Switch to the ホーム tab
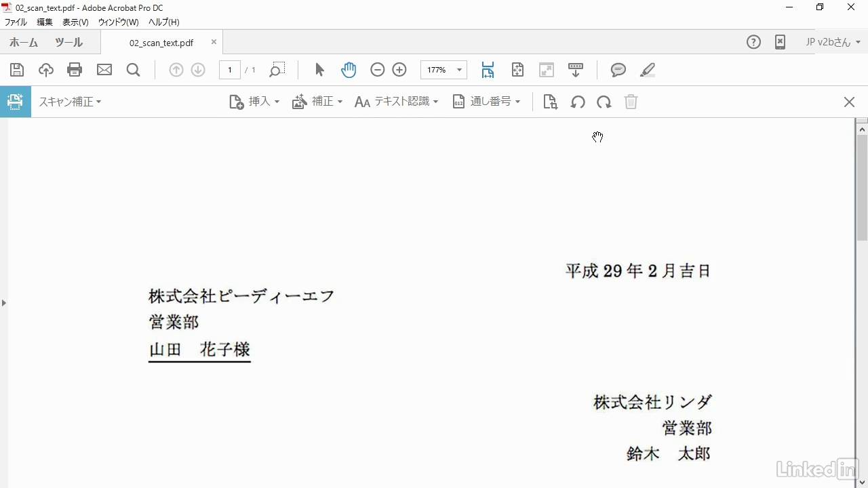The image size is (868, 488). [24, 42]
